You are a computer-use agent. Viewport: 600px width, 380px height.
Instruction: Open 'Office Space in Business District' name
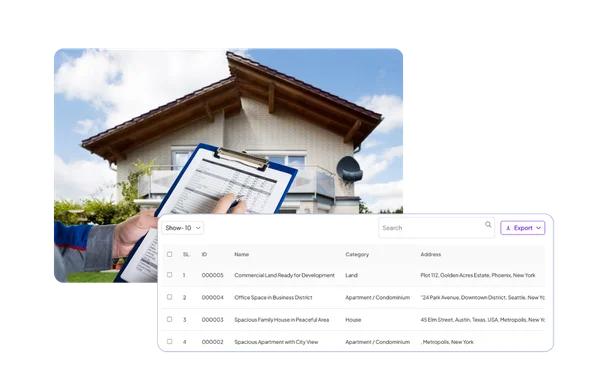(273, 297)
